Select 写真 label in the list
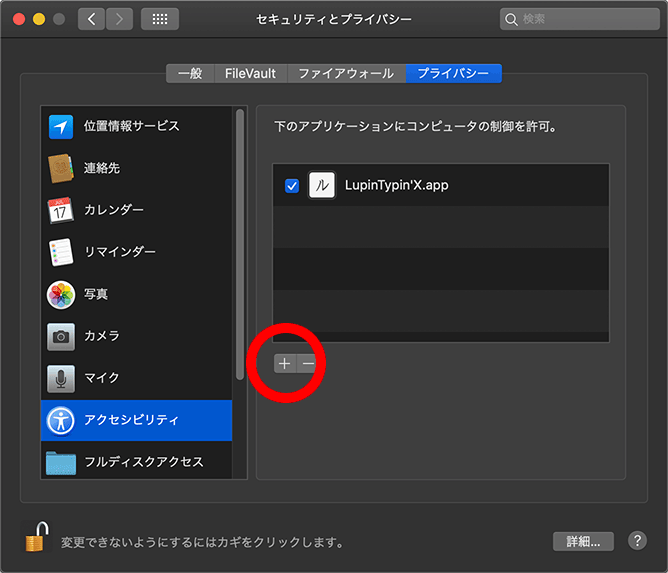 [x=96, y=294]
